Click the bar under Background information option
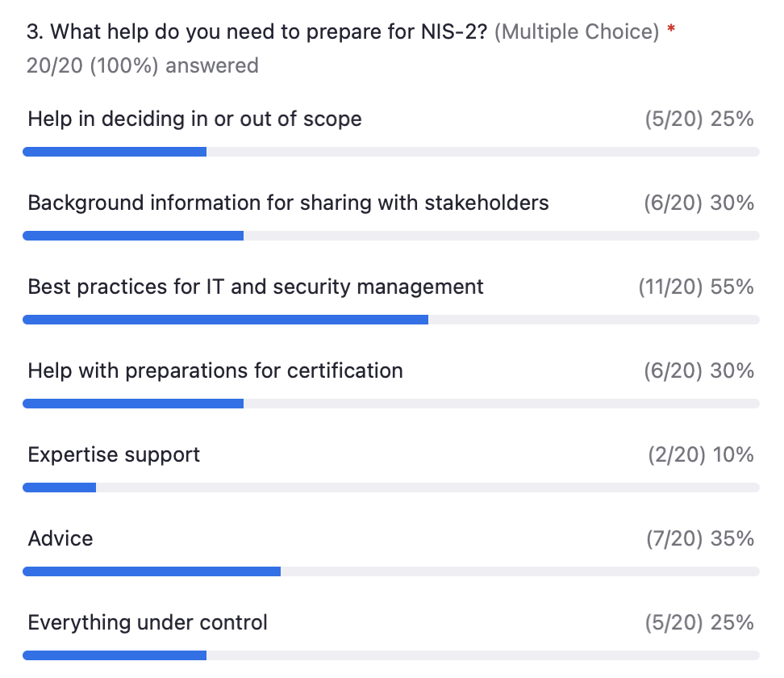This screenshot has height=678, width=784. [x=391, y=236]
